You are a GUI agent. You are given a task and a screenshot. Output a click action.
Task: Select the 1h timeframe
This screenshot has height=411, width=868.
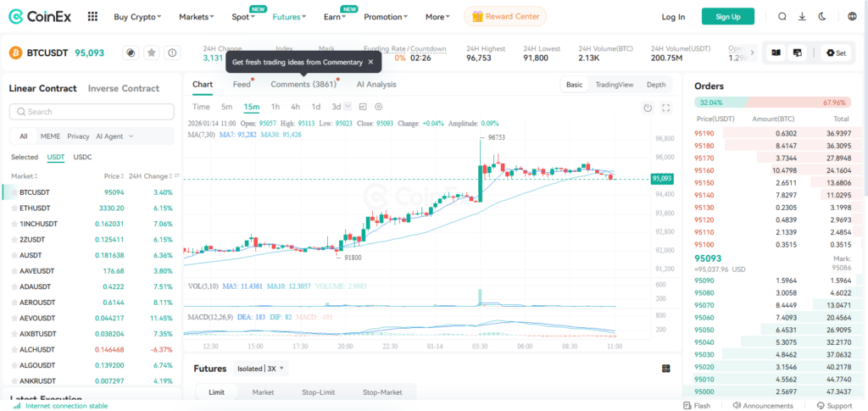275,107
